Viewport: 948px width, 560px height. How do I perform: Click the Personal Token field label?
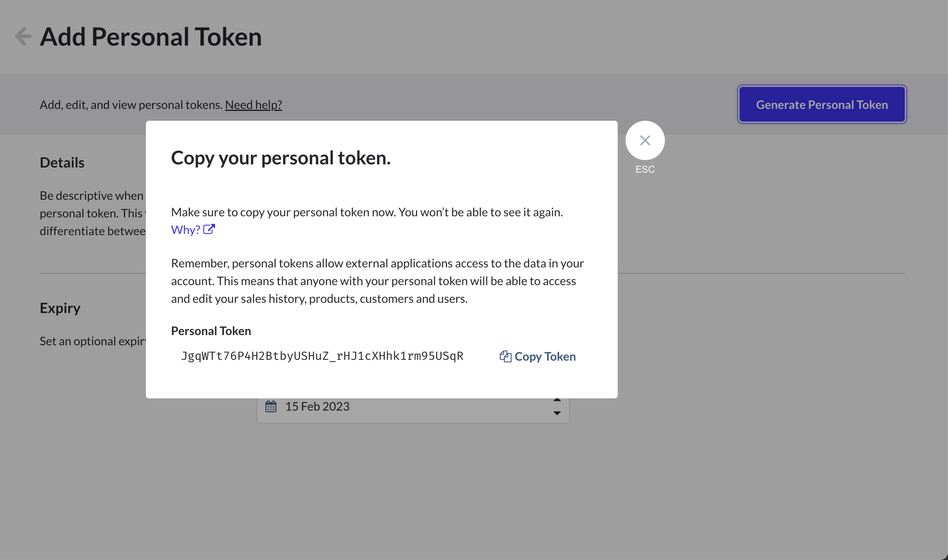coord(211,331)
